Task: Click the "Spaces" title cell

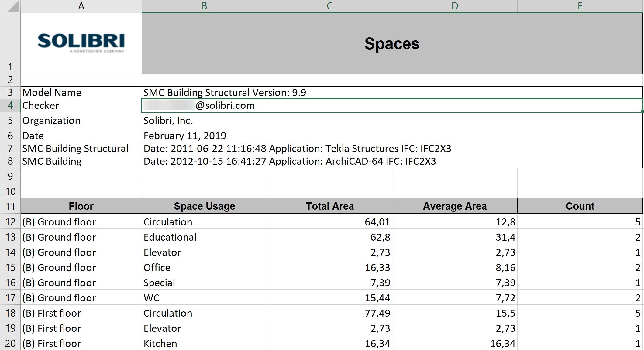Action: click(x=392, y=43)
